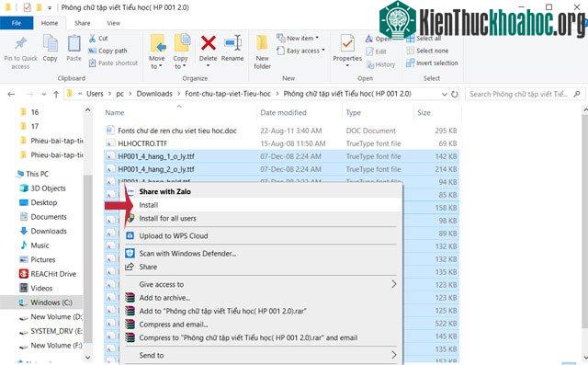
Task: Click Pin to Quick access icon
Action: tap(20, 44)
